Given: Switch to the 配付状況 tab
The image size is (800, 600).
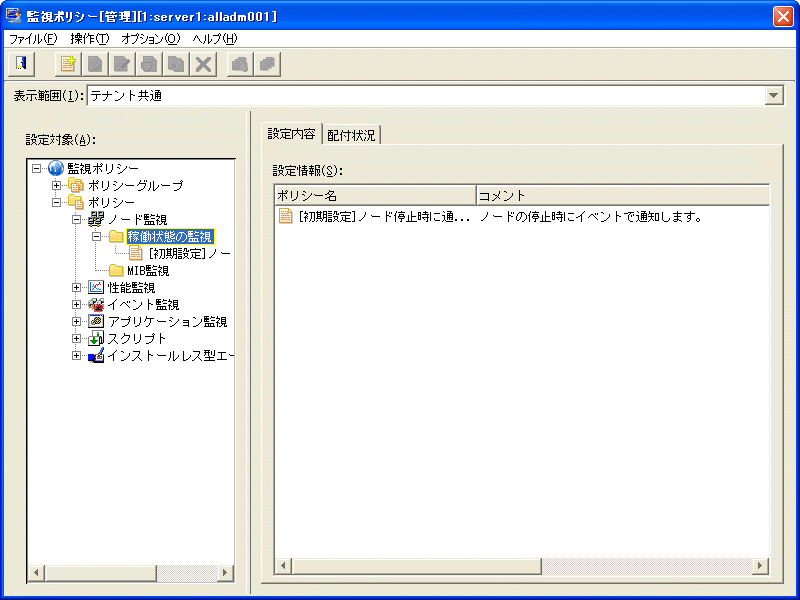Looking at the screenshot, I should [x=352, y=135].
